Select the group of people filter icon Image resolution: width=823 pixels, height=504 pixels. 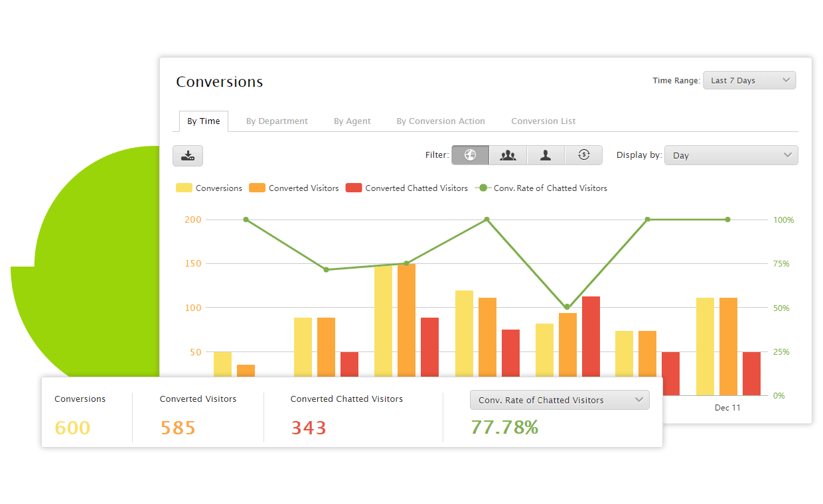pos(508,155)
